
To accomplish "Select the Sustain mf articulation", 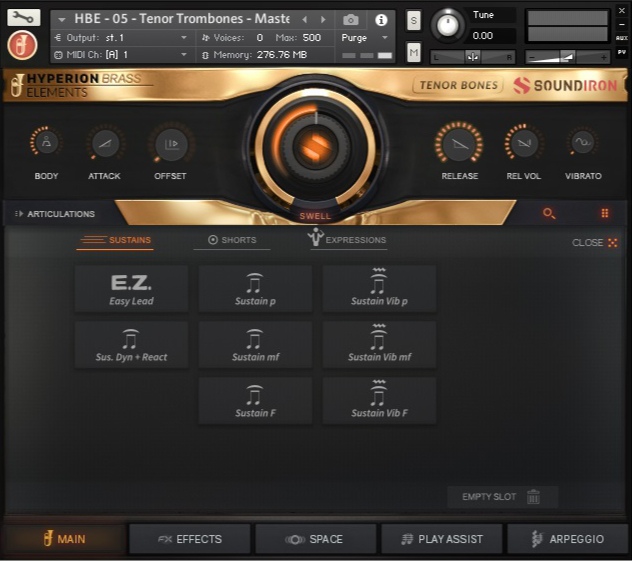I will [x=255, y=345].
